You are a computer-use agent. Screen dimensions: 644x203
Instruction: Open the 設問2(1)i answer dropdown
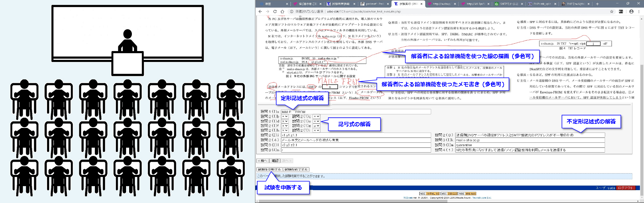316,130
